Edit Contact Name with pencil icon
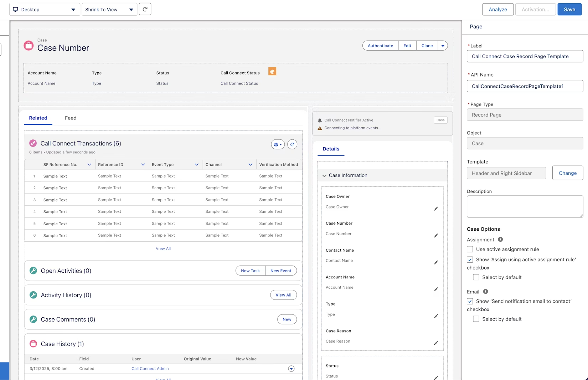 click(436, 262)
